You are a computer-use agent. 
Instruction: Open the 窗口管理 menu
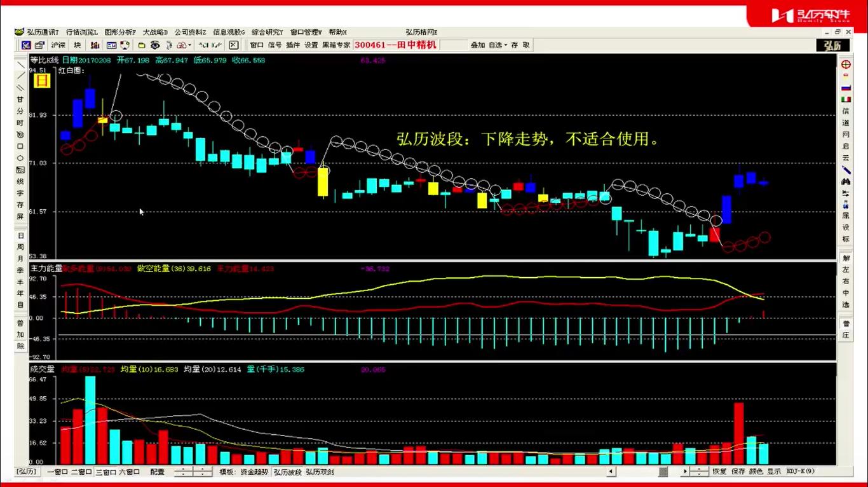pos(306,32)
